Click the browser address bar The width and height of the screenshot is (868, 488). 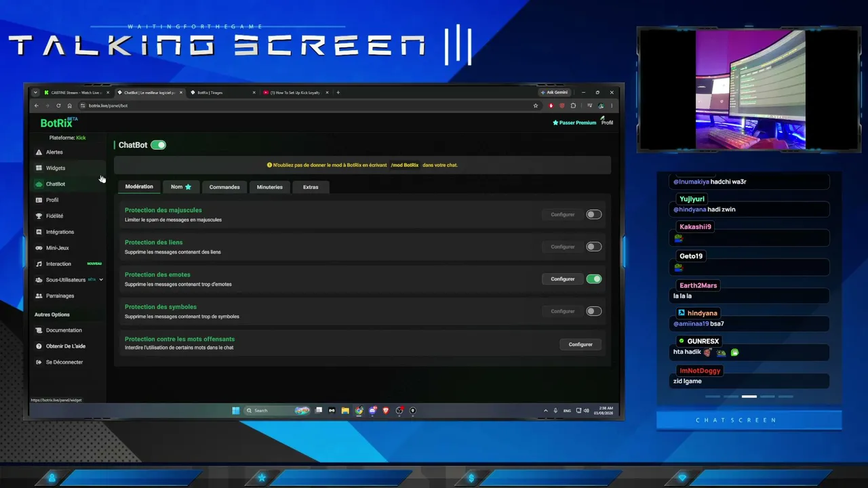click(305, 106)
